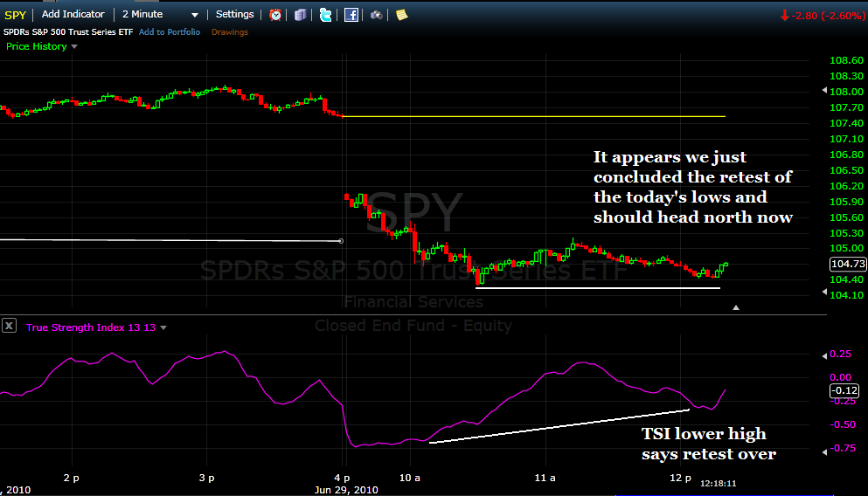868x496 pixels.
Task: Open the chart Settings menu
Action: click(235, 14)
